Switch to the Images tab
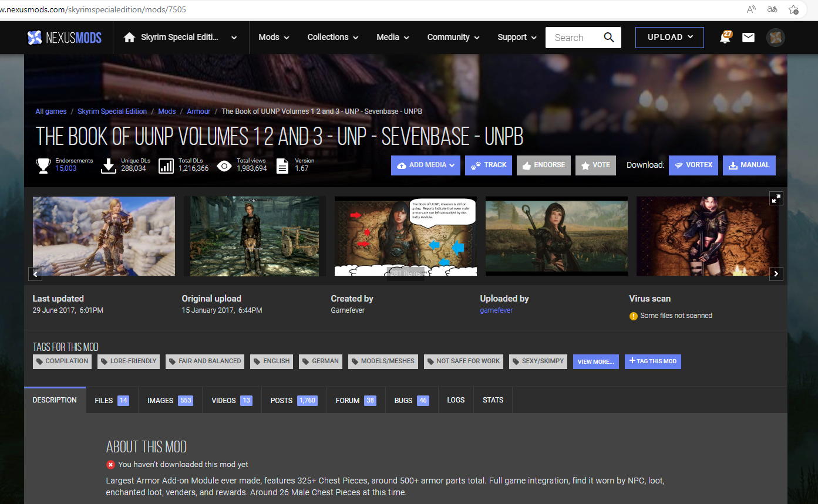Image resolution: width=818 pixels, height=504 pixels. 170,400
